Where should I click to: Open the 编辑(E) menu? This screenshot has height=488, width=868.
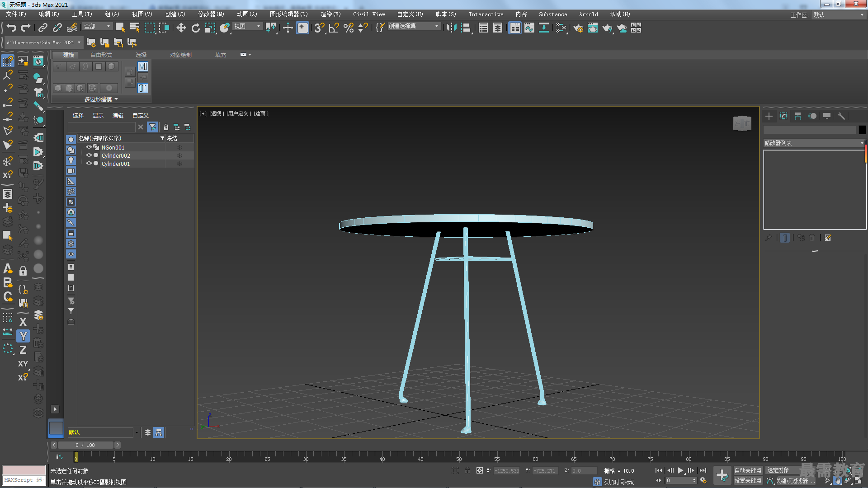[x=49, y=14]
